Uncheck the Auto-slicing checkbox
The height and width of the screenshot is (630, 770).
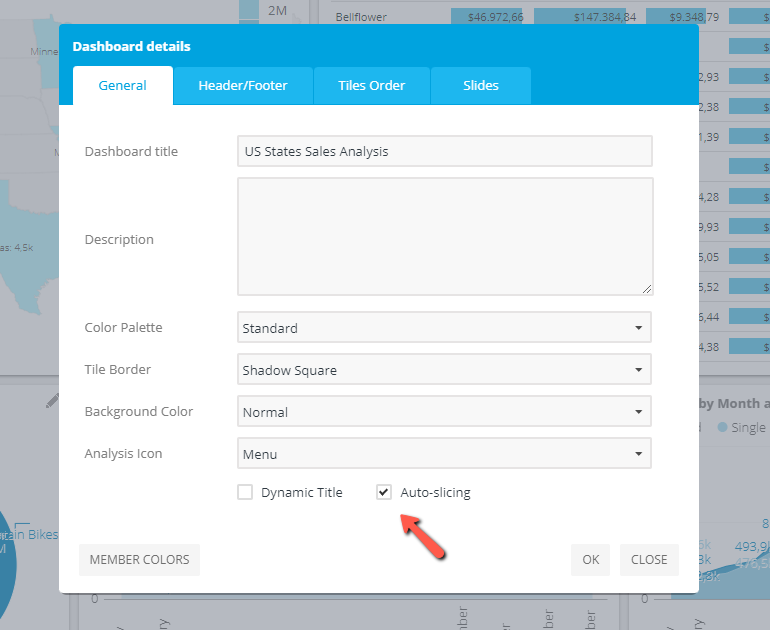(384, 492)
